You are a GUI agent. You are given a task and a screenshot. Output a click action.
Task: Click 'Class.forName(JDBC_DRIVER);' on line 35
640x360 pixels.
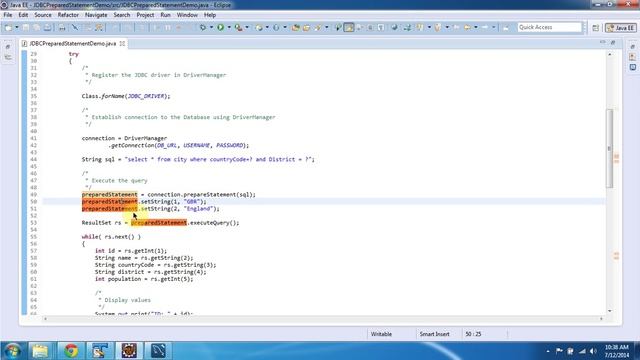[126, 96]
